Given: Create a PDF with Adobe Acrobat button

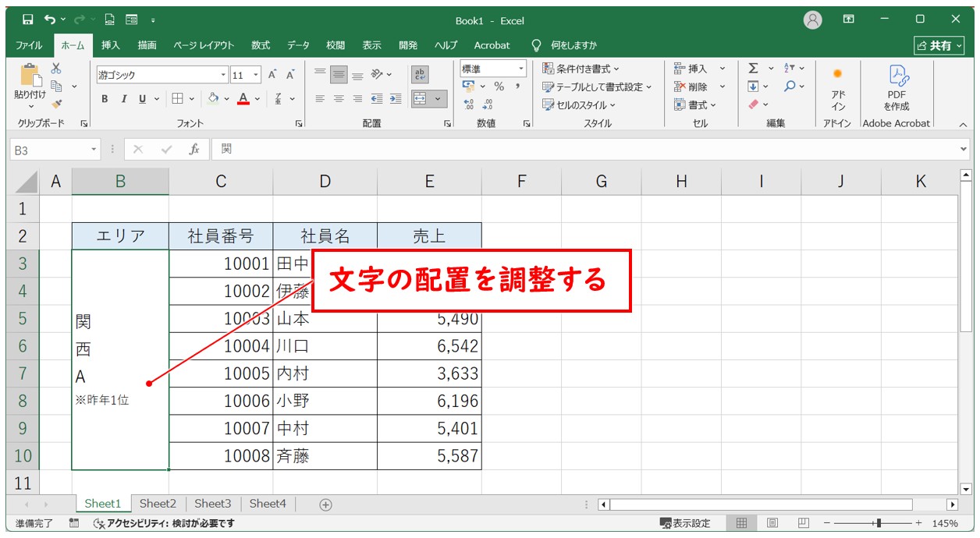Looking at the screenshot, I should (x=897, y=87).
